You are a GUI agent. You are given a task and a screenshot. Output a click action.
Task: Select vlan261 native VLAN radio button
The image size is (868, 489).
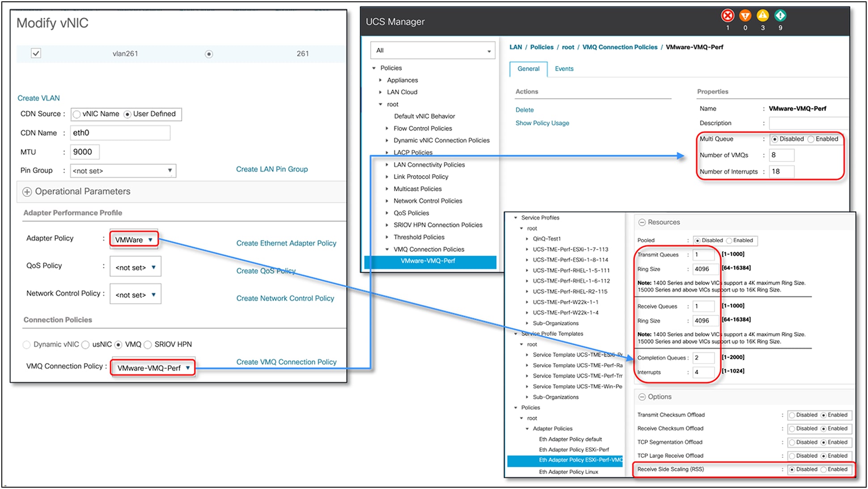point(209,54)
